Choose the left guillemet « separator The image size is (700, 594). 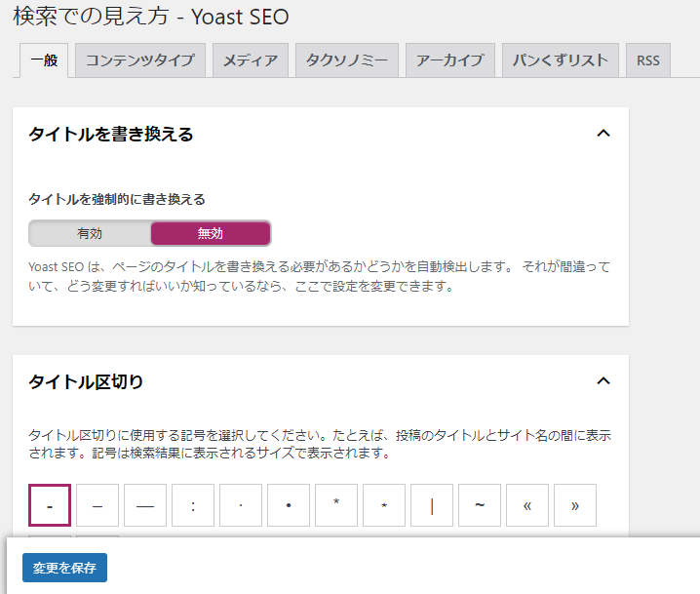tap(527, 505)
